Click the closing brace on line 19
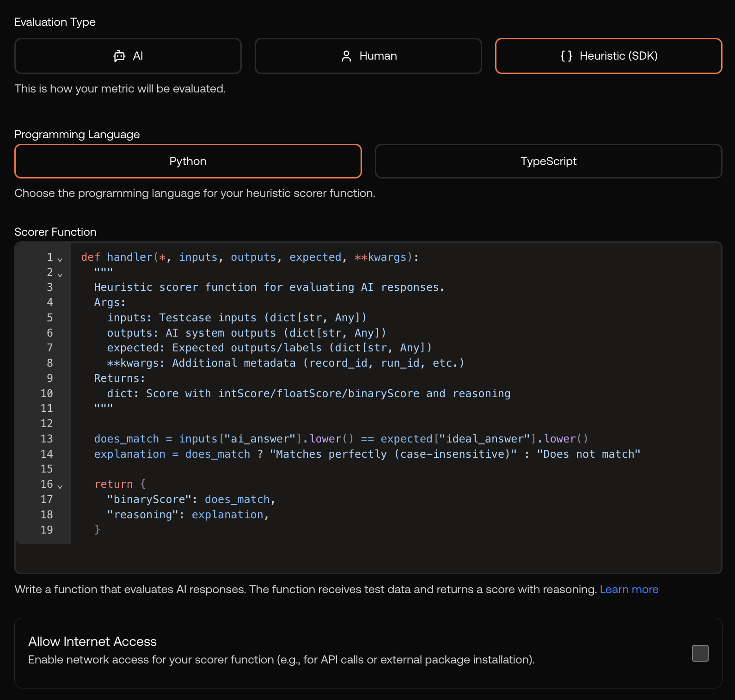This screenshot has width=735, height=700. click(x=97, y=530)
